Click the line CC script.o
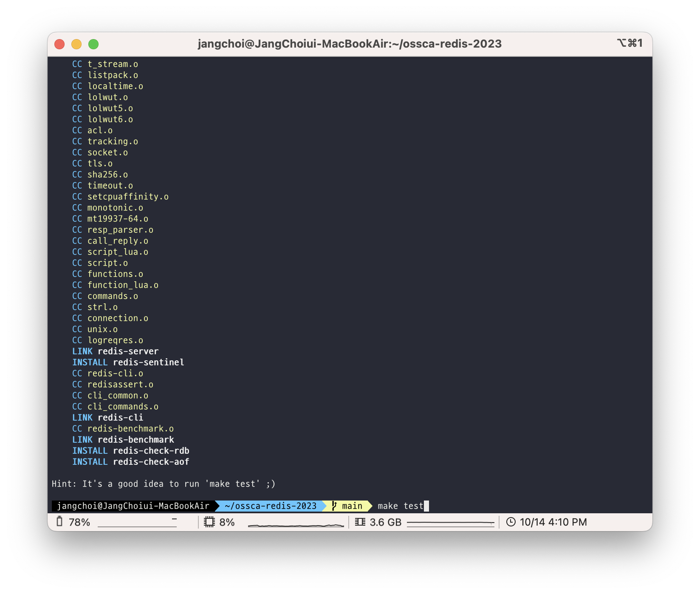Screen dimensions: 700x594 [100, 263]
